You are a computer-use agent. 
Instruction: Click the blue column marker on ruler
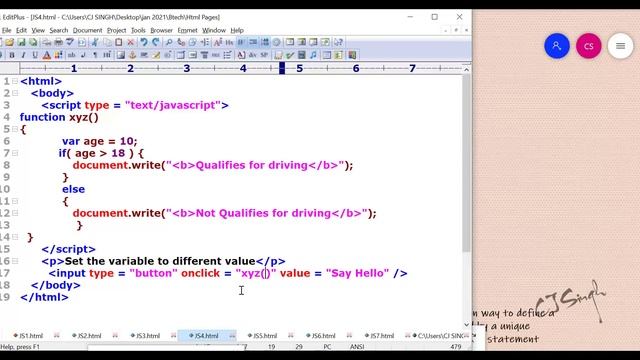coord(282,68)
